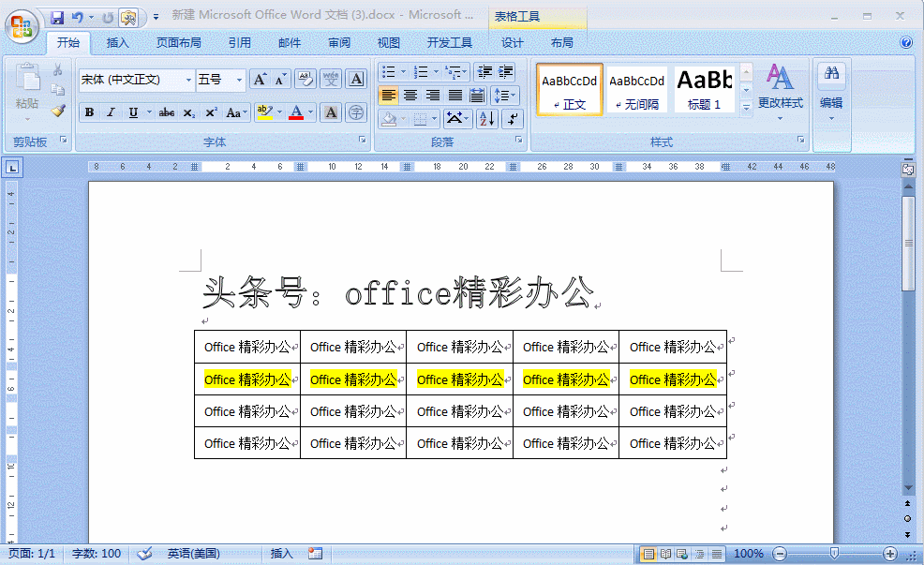Apply yellow text highlight color

pos(264,112)
